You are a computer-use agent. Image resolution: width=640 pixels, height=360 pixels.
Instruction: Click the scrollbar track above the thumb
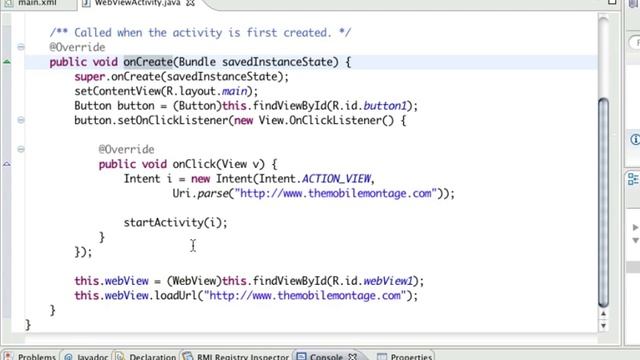pyautogui.click(x=603, y=57)
